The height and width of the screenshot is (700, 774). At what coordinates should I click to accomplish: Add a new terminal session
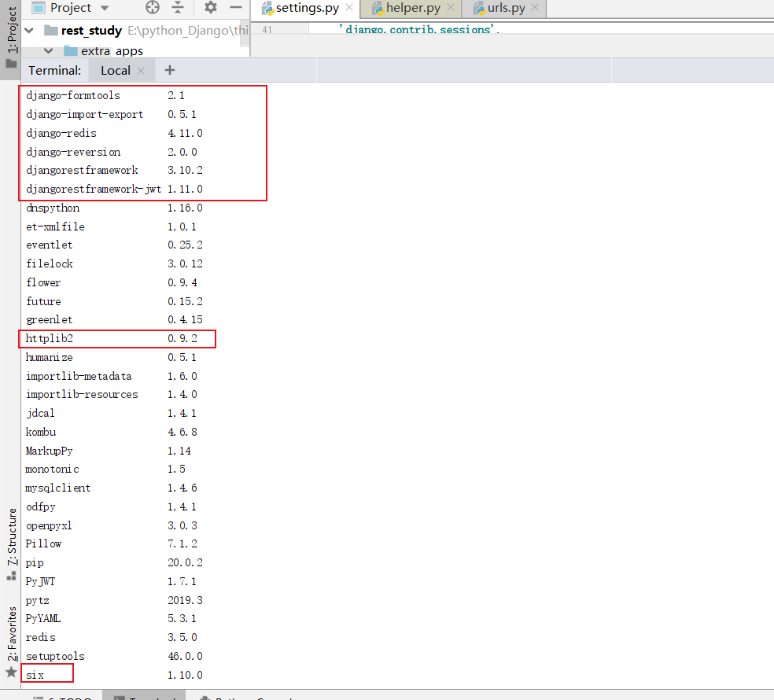[170, 70]
